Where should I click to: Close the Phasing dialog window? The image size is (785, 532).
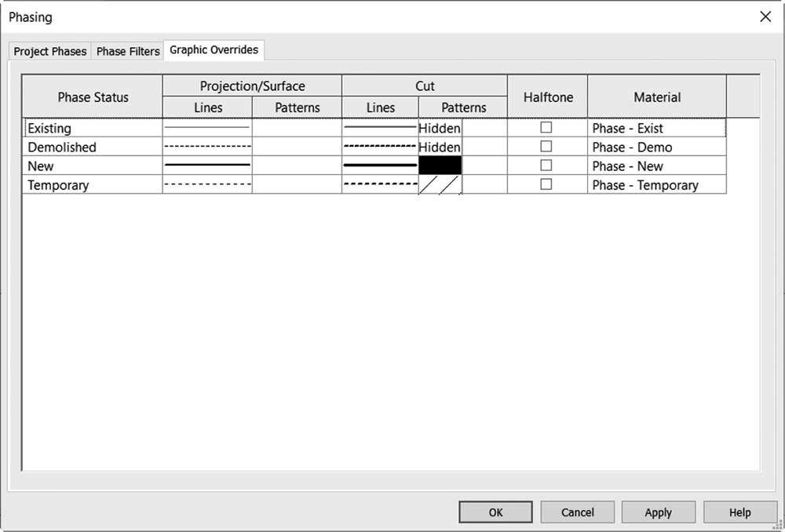point(765,16)
